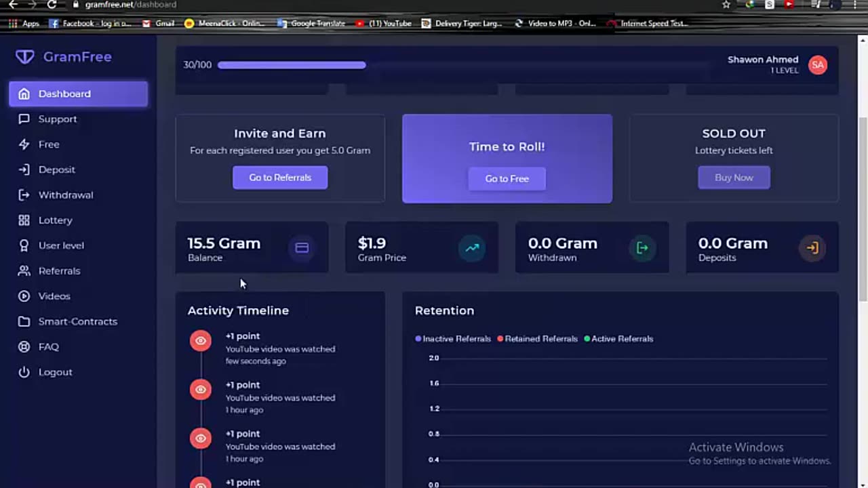Open the Gmail bookmark
This screenshot has width=868, height=488.
click(159, 23)
